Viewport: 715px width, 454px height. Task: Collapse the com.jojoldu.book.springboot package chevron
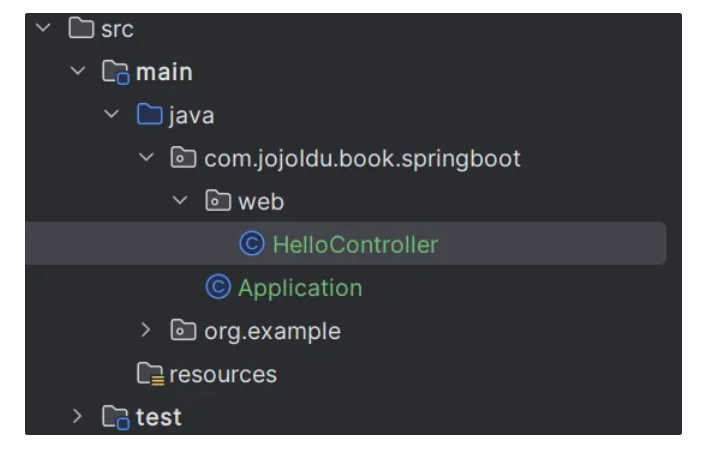coord(146,157)
